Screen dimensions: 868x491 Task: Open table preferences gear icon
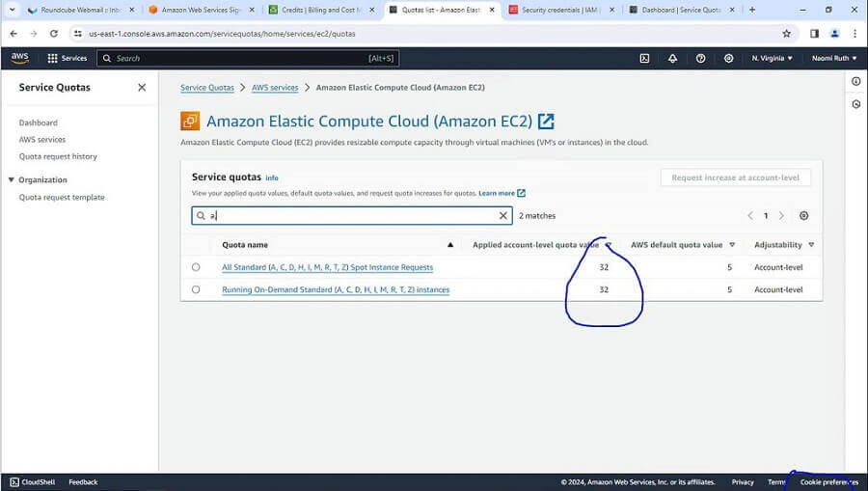pos(803,216)
